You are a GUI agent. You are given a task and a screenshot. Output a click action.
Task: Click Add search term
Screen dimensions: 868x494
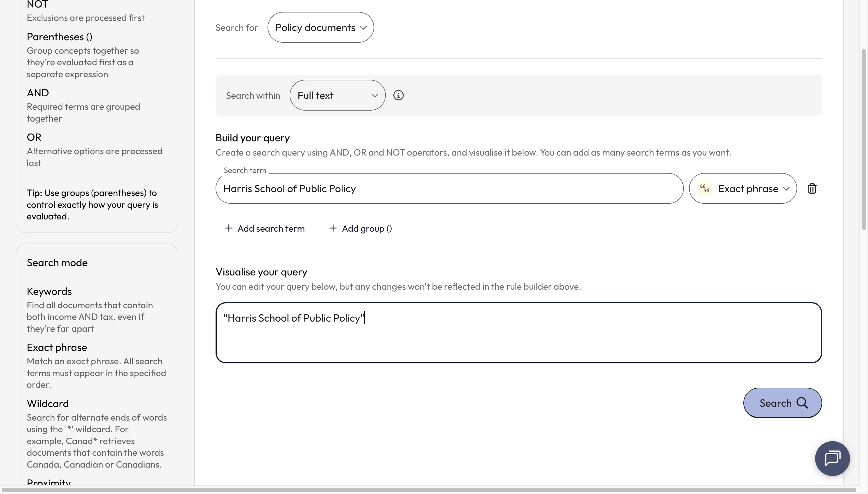(x=265, y=228)
